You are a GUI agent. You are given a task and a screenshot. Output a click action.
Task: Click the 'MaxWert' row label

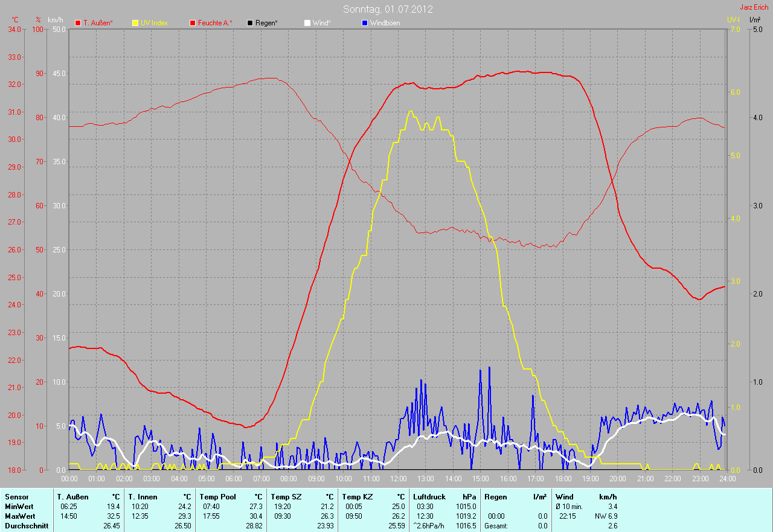tap(21, 516)
